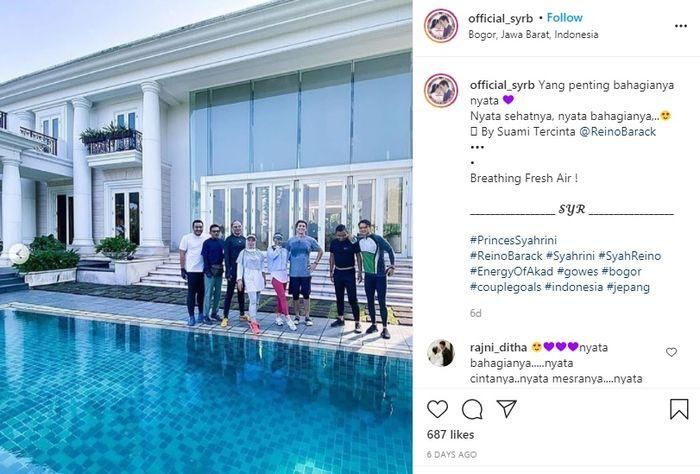Image resolution: width=700 pixels, height=474 pixels.
Task: Open the #EnergyOfAkad hashtag
Action: point(512,271)
